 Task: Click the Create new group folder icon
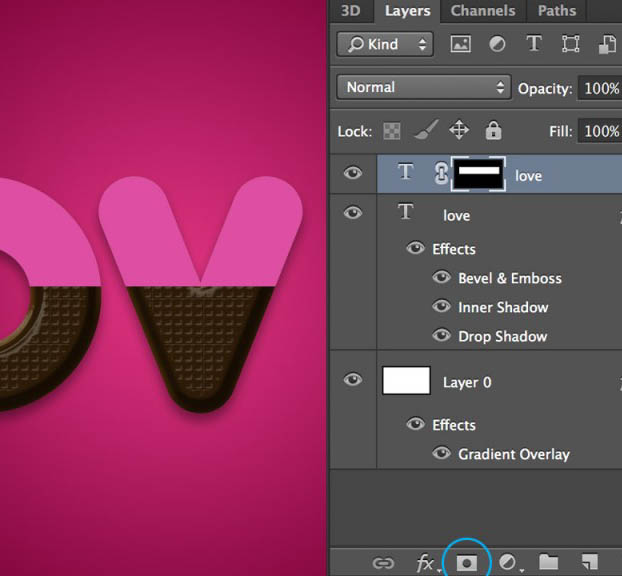[549, 562]
